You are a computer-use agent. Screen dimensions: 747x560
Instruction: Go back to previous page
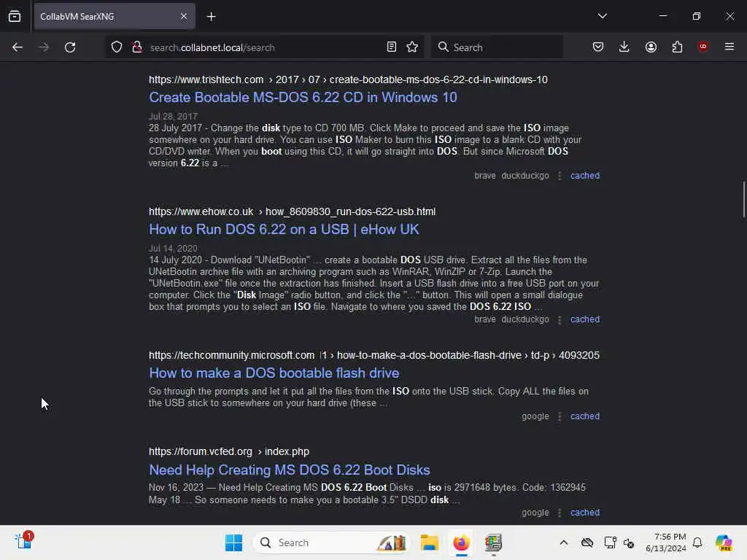coord(18,47)
